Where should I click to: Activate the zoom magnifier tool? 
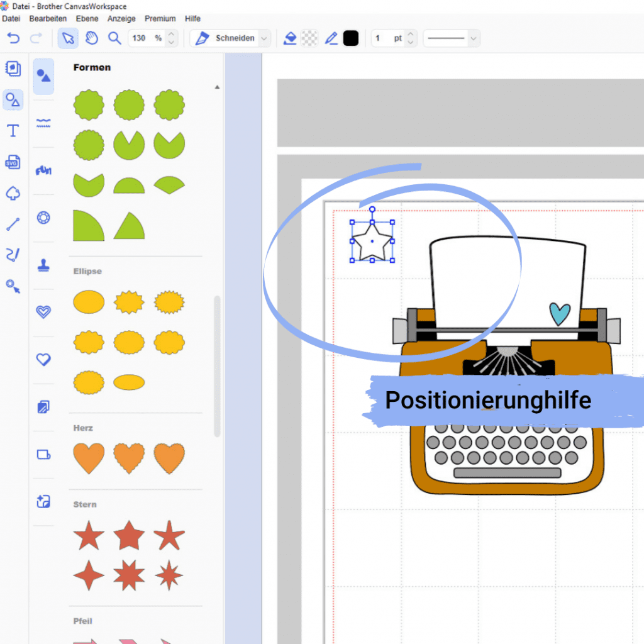pyautogui.click(x=114, y=38)
